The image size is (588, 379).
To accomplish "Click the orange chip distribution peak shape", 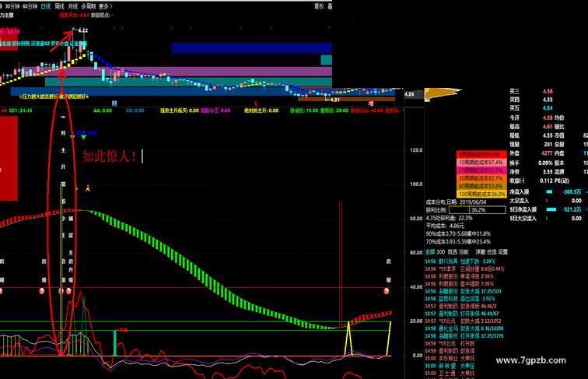I will pyautogui.click(x=442, y=94).
